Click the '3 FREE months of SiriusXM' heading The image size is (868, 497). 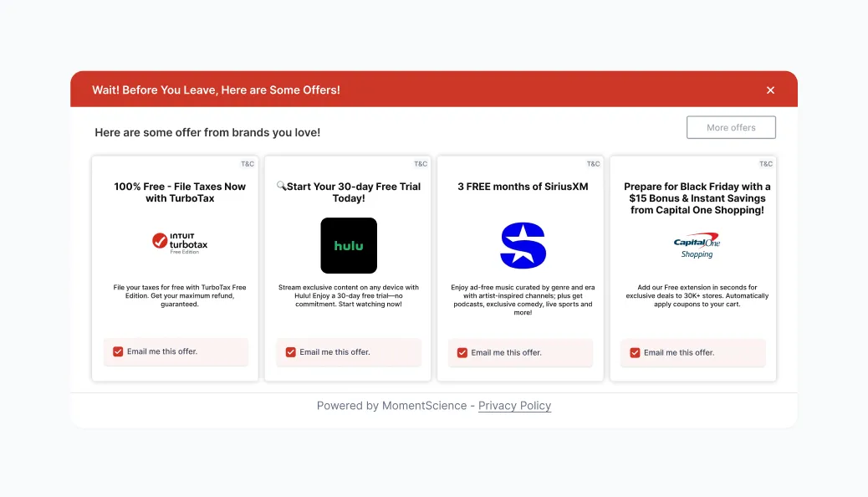pos(523,187)
